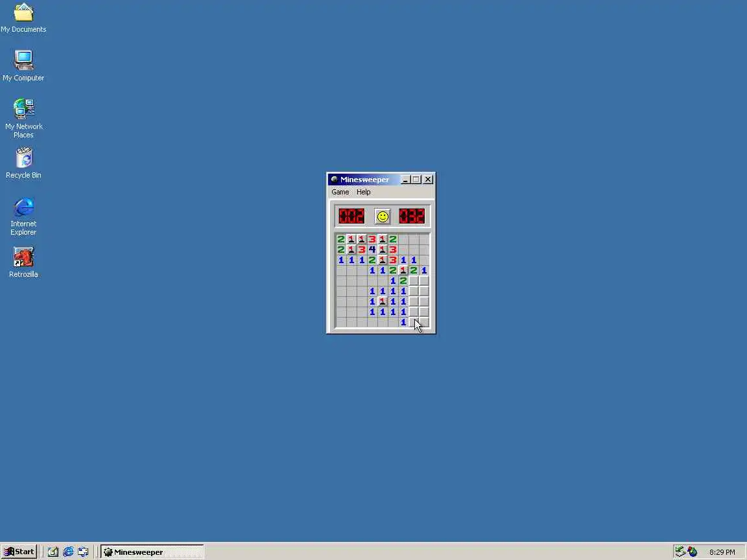Click the flag in fourth row, seventh column
Screen dimensions: 747x560
tap(403, 270)
